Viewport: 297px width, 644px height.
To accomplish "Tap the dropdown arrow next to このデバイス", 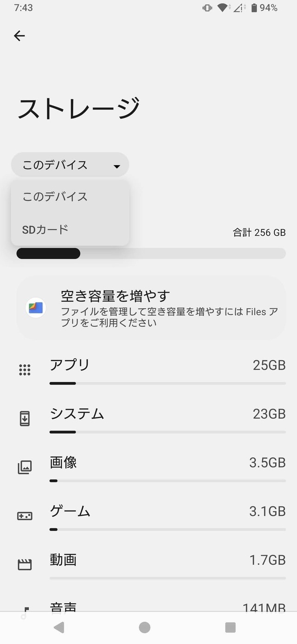I will click(x=117, y=166).
